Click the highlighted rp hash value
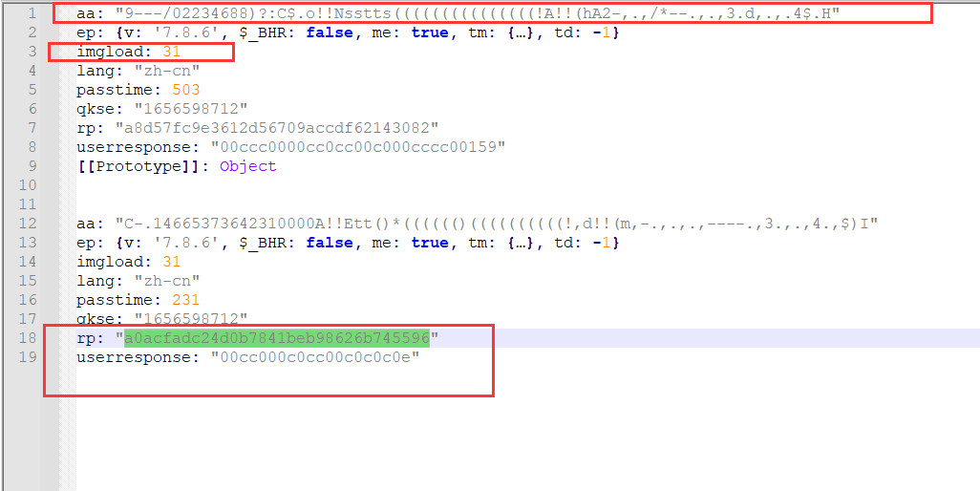Screen dimensions: 980x491 tap(277, 338)
